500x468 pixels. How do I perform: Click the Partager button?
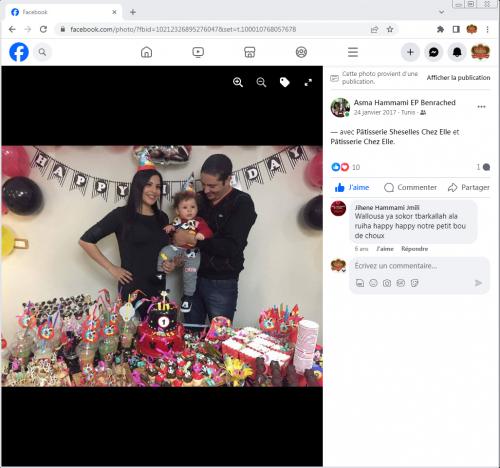point(469,187)
